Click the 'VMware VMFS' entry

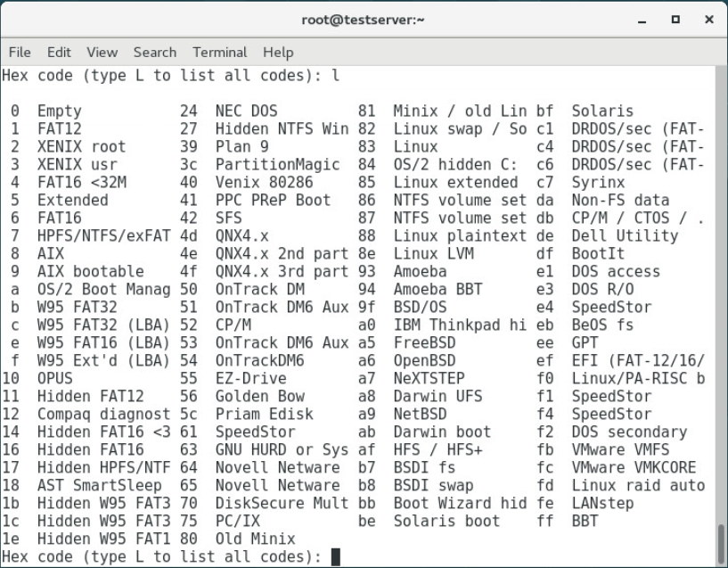point(621,449)
